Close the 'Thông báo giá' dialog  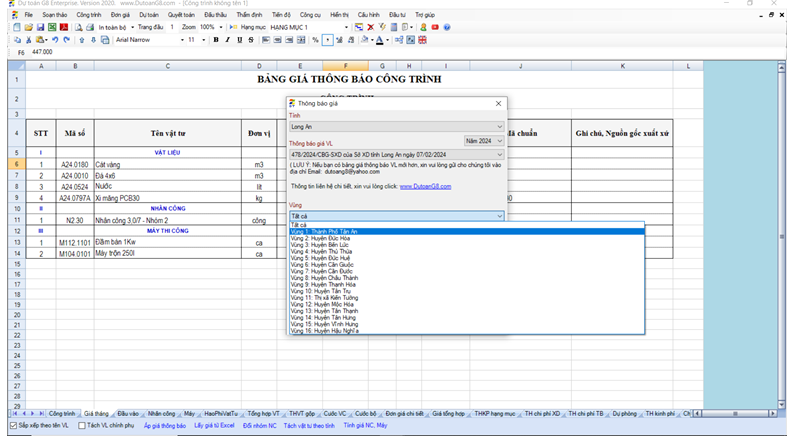click(x=498, y=103)
